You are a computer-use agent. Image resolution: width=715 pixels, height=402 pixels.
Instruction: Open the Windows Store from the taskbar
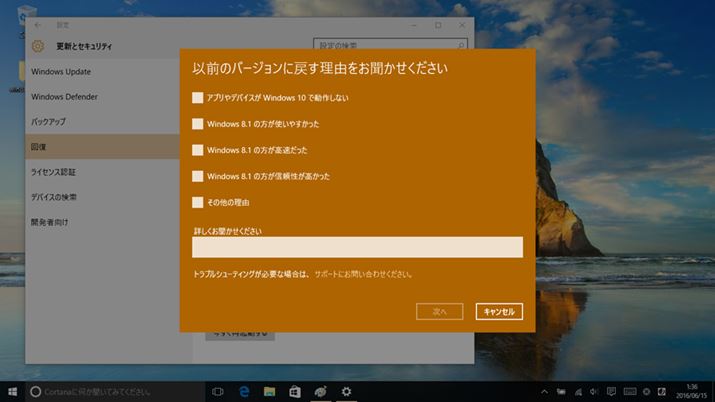click(x=295, y=392)
